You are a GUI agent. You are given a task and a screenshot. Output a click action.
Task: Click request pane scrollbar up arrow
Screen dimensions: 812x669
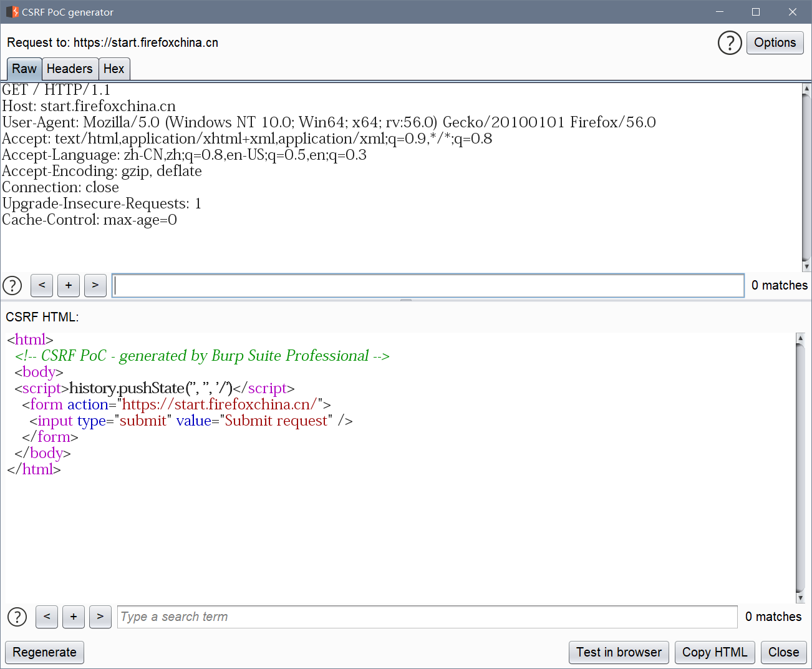pos(806,88)
